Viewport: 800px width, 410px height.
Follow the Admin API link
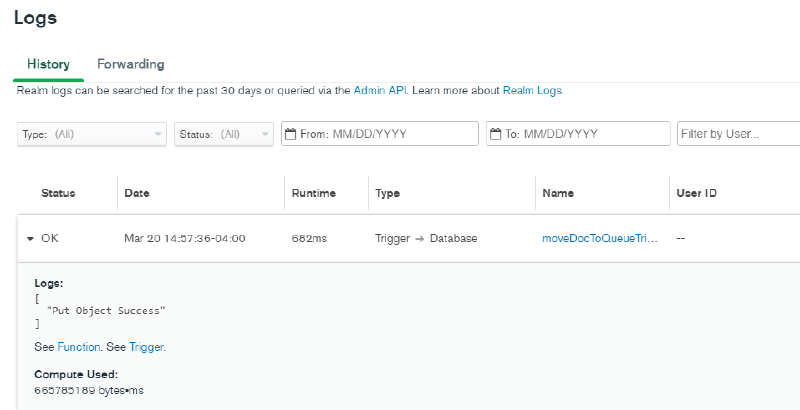tap(380, 90)
